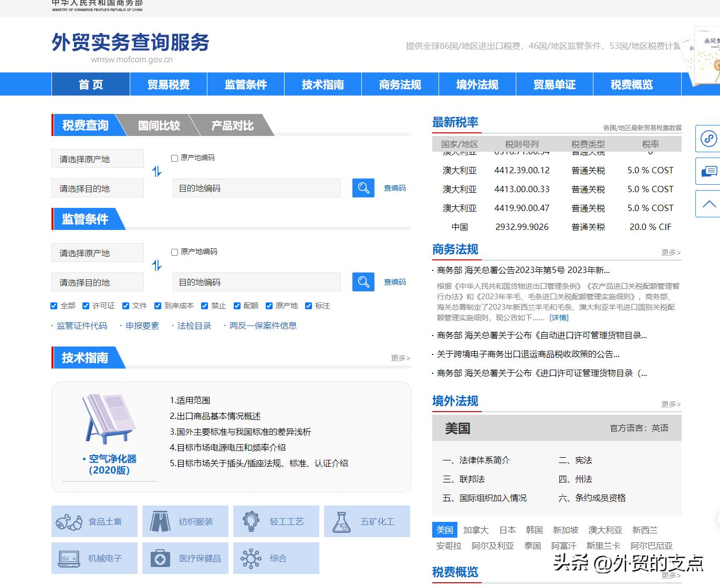Select the 加拿大 country tab
Screen dimensions: 720x588
tap(476, 530)
